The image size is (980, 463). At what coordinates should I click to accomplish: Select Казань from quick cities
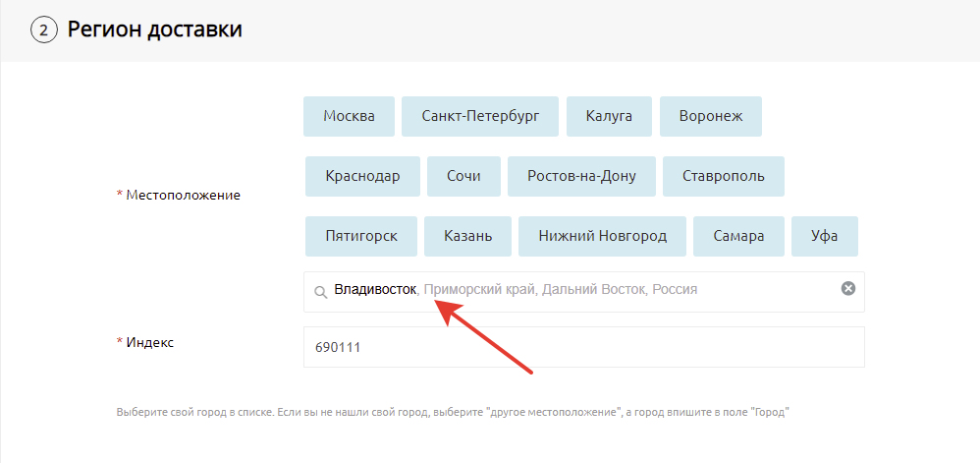467,237
